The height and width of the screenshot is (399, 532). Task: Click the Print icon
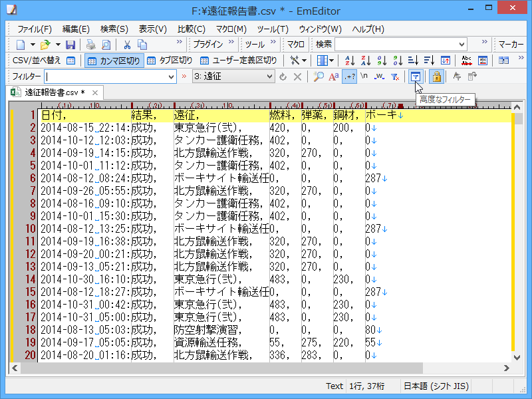(90, 45)
